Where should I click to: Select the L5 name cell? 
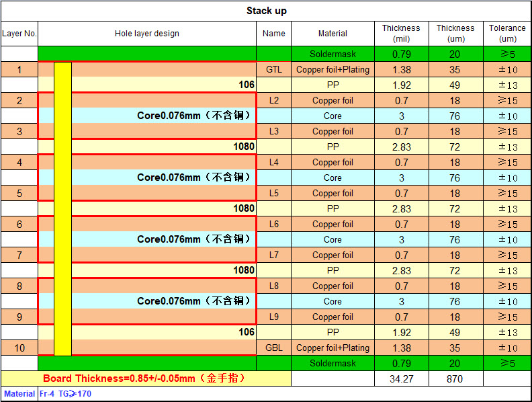(274, 193)
